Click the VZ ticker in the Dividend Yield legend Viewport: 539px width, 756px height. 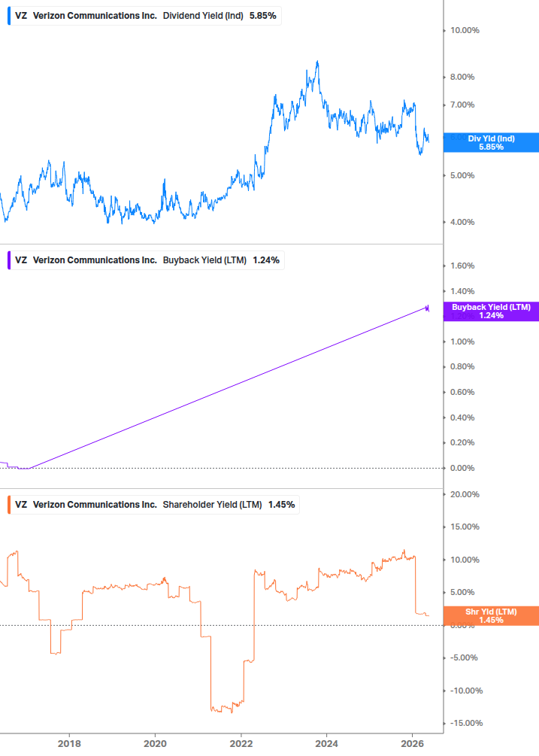point(21,16)
